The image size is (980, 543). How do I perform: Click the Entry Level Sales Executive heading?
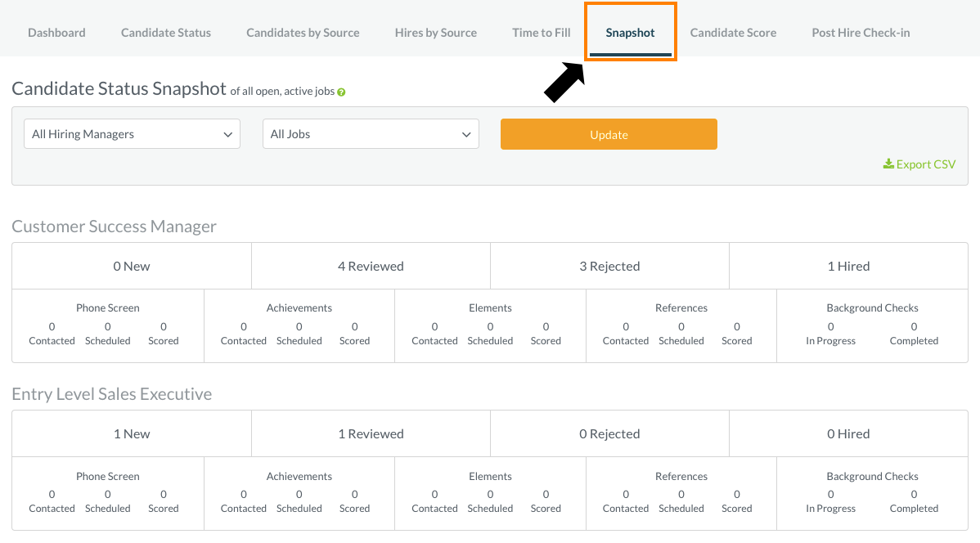click(x=112, y=394)
